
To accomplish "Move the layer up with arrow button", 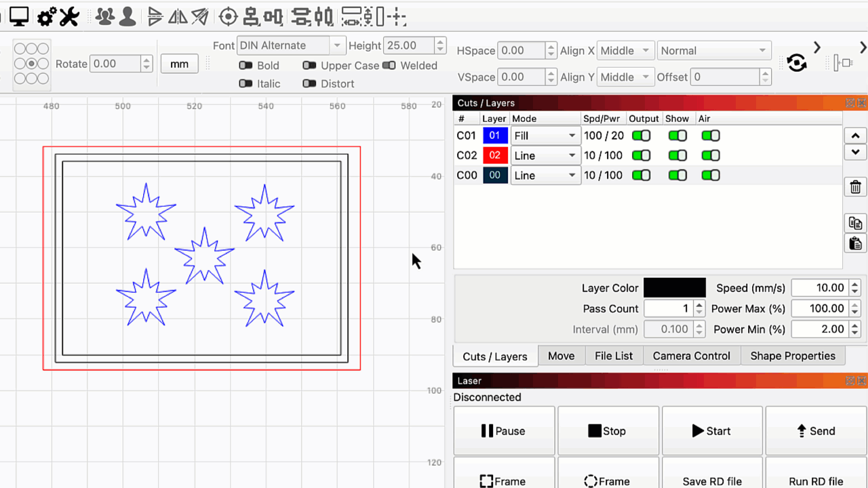I will [x=855, y=136].
